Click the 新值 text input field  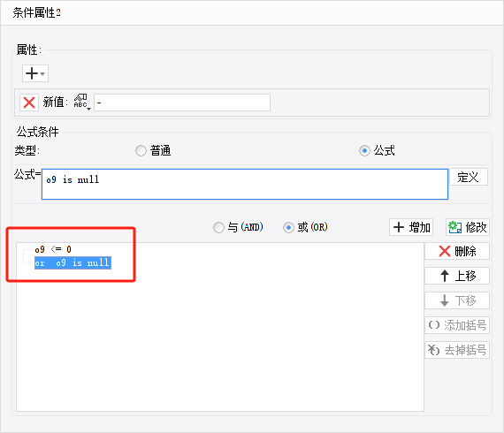(182, 103)
